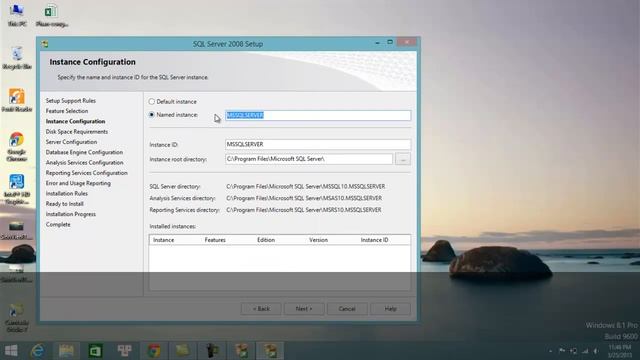Click the Next button
This screenshot has width=640, height=360.
(x=304, y=309)
